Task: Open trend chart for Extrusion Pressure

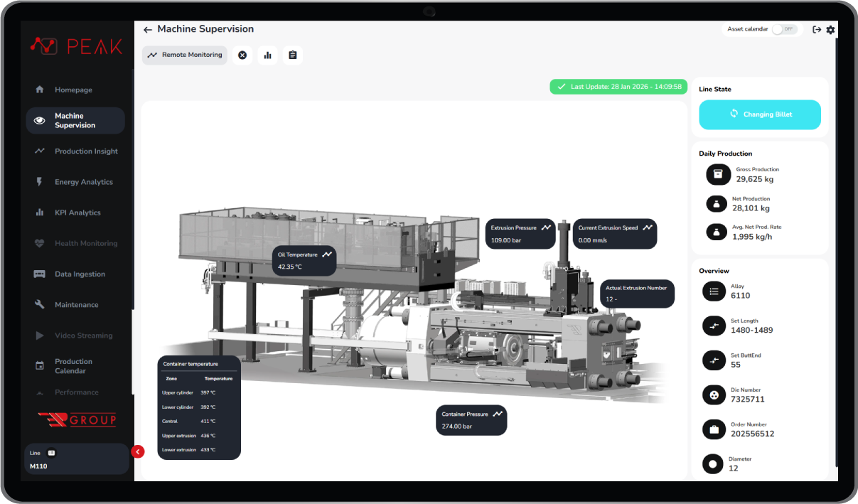Action: click(546, 227)
